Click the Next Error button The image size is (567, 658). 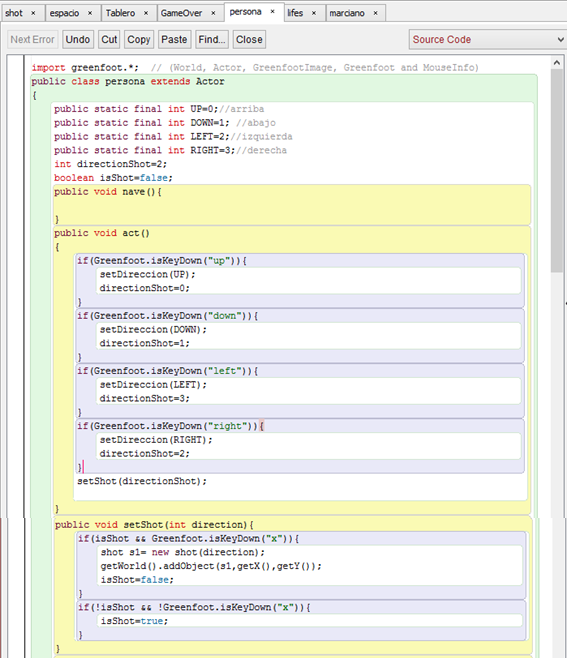point(32,39)
